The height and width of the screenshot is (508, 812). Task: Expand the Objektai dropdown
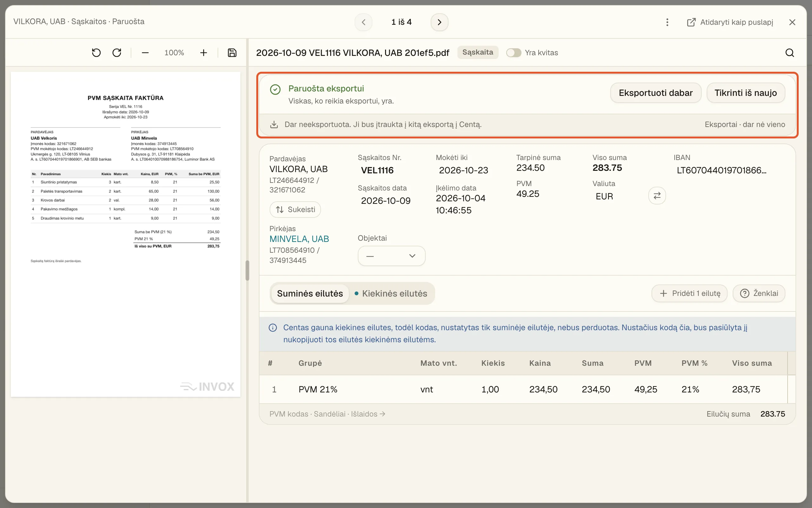(x=392, y=256)
